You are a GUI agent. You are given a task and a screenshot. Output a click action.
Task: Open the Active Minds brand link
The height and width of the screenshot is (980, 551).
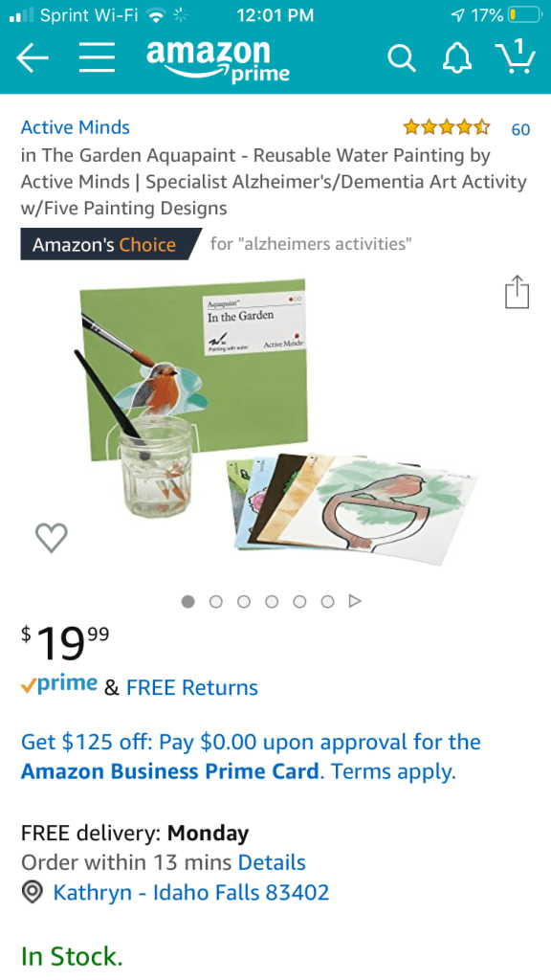75,127
